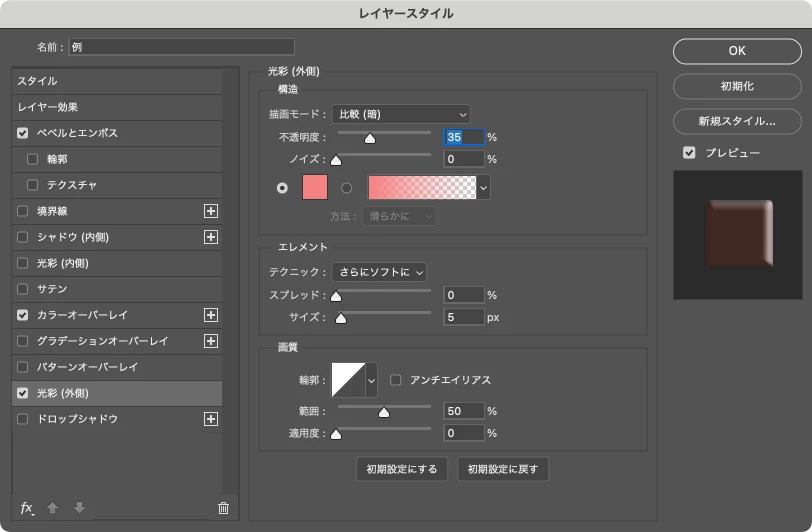812x532 pixels.
Task: Select the パターンオーバーレイ effect row
Action: (117, 367)
